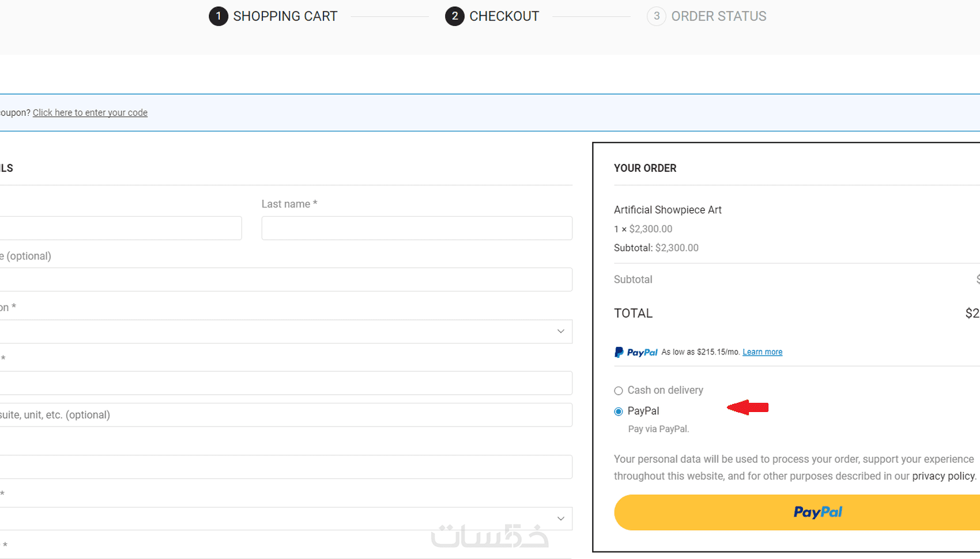Click the Artificial Showpiece Art product name

[668, 210]
